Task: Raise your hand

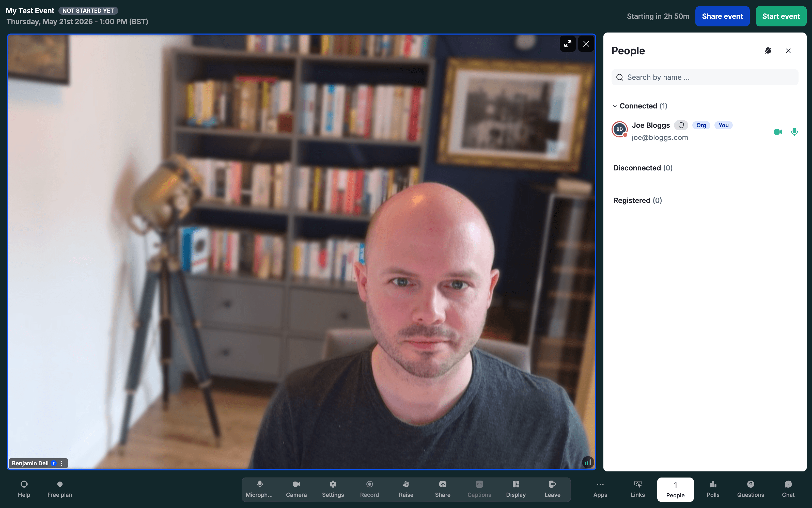Action: tap(406, 489)
